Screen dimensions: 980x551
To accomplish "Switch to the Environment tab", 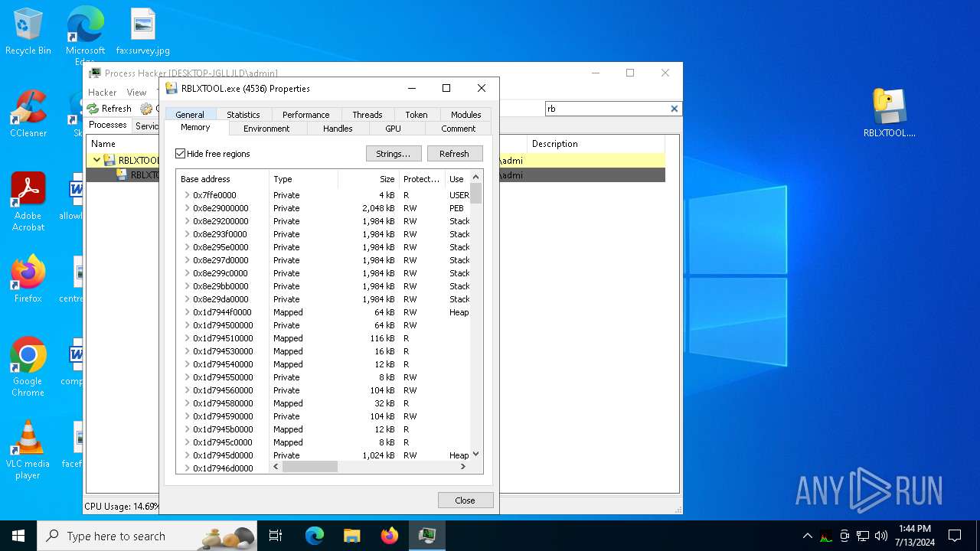I will 266,129.
